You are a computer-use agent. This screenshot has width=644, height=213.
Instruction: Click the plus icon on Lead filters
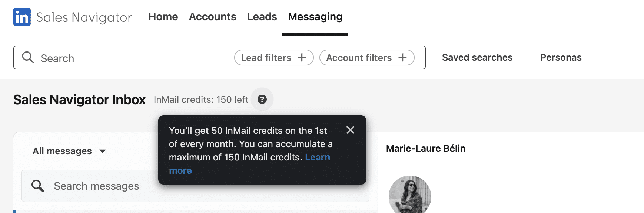pos(302,57)
